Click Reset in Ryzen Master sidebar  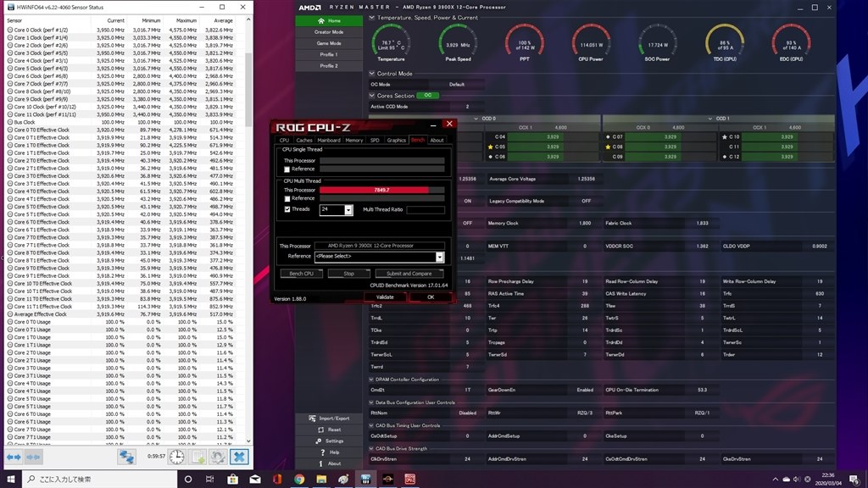pyautogui.click(x=330, y=430)
